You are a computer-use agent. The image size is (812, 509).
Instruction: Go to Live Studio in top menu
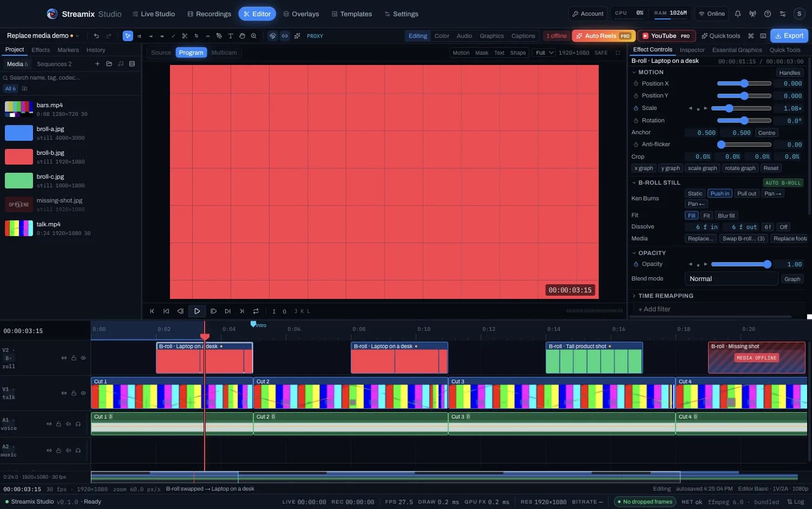[x=153, y=14]
